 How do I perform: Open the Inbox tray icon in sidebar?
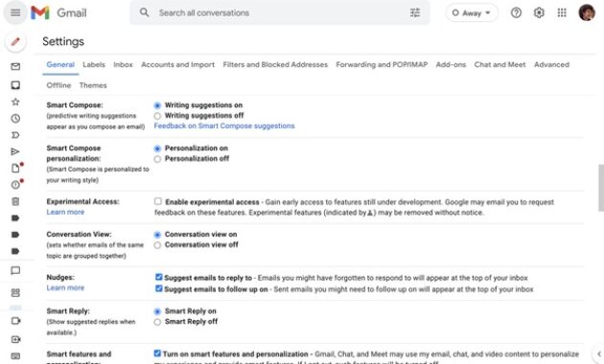point(15,85)
